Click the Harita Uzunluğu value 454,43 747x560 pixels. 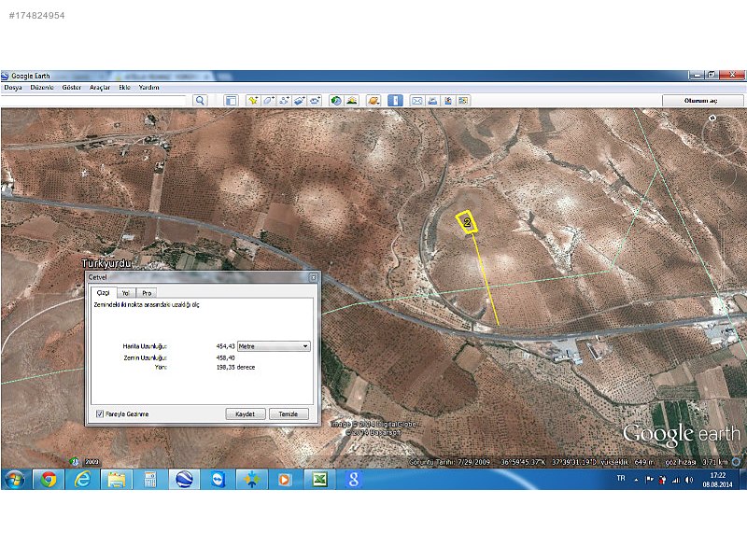225,346
